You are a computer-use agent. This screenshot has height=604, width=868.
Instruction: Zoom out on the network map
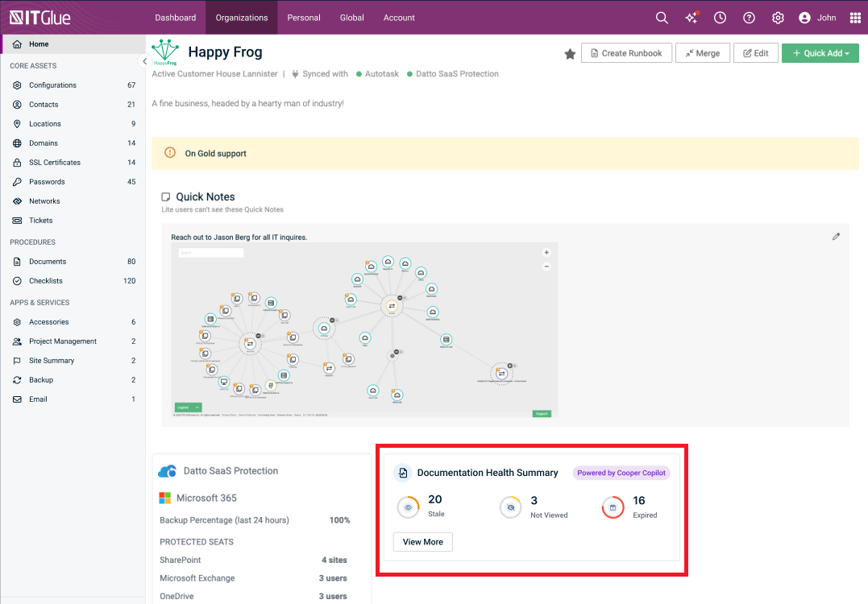(x=546, y=267)
